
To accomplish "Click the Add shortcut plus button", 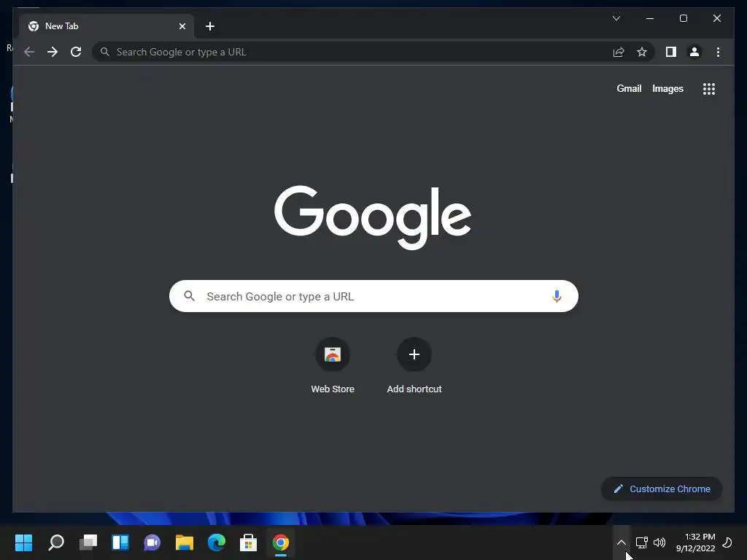I will tap(414, 354).
